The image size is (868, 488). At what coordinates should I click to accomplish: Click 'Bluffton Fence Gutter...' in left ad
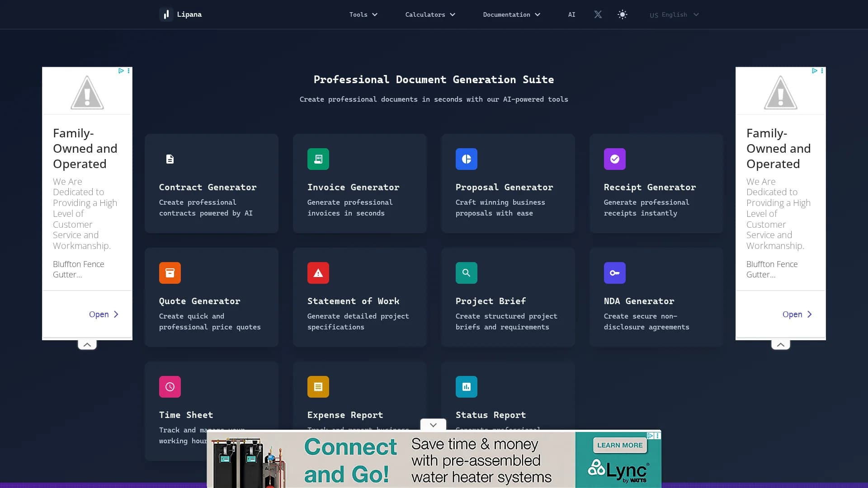pyautogui.click(x=79, y=269)
